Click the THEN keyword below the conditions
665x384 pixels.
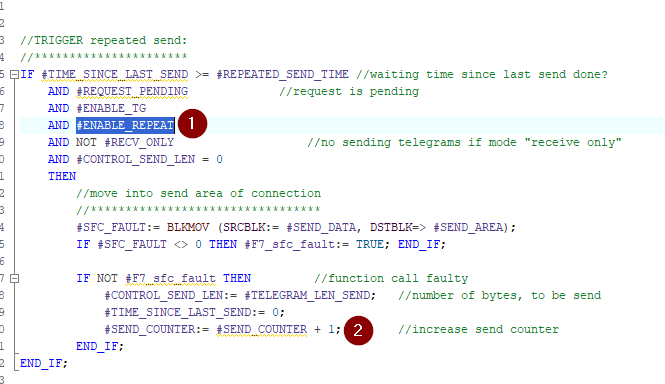pyautogui.click(x=62, y=176)
